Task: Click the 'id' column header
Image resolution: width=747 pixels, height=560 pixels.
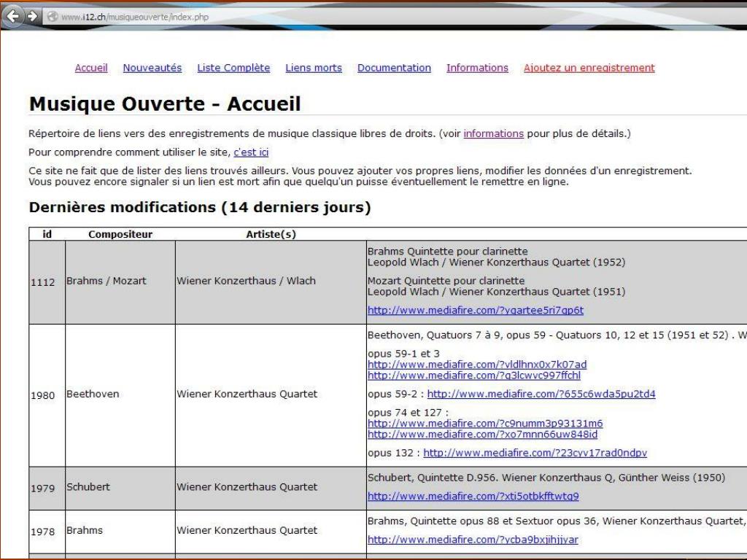Action: 47,234
